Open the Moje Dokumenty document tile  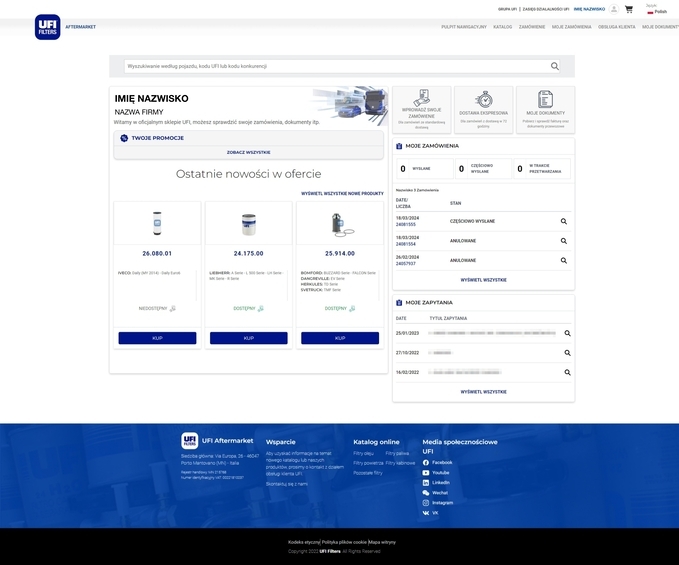pyautogui.click(x=545, y=109)
